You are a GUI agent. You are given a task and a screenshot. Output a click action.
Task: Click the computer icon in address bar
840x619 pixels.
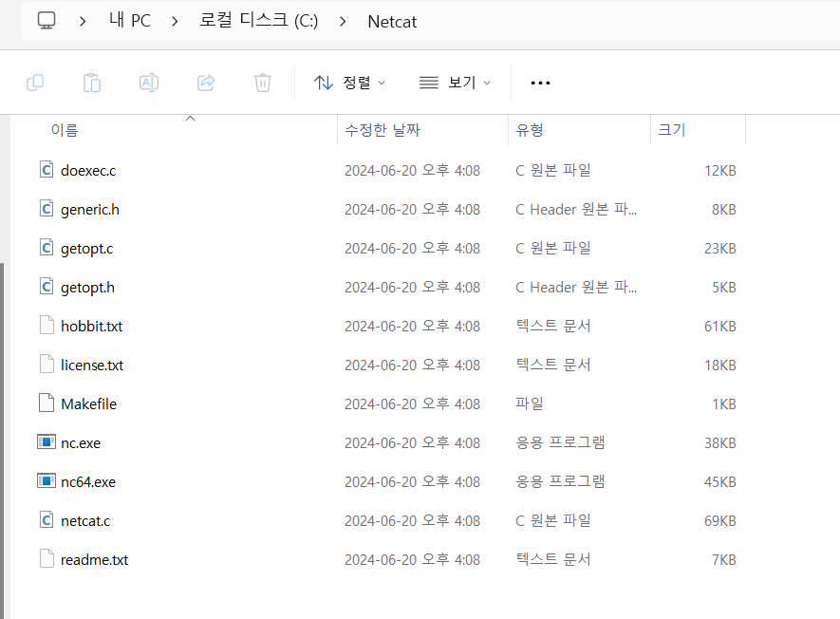(x=47, y=20)
